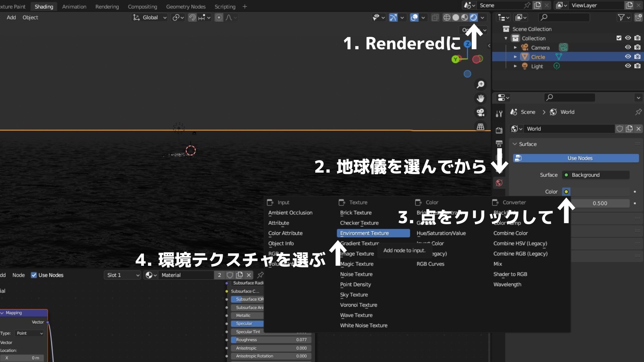The height and width of the screenshot is (362, 644).
Task: Switch viewport to Rendered shading mode
Action: click(473, 17)
